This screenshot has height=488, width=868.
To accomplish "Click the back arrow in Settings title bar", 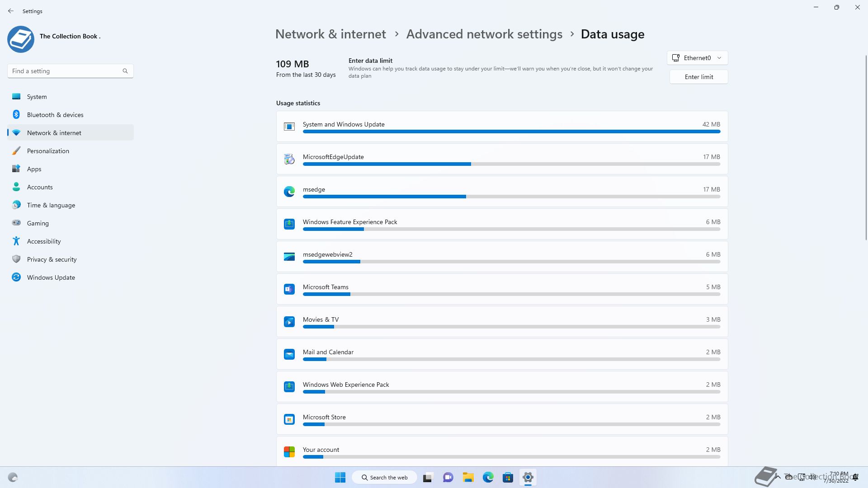I will (x=11, y=11).
